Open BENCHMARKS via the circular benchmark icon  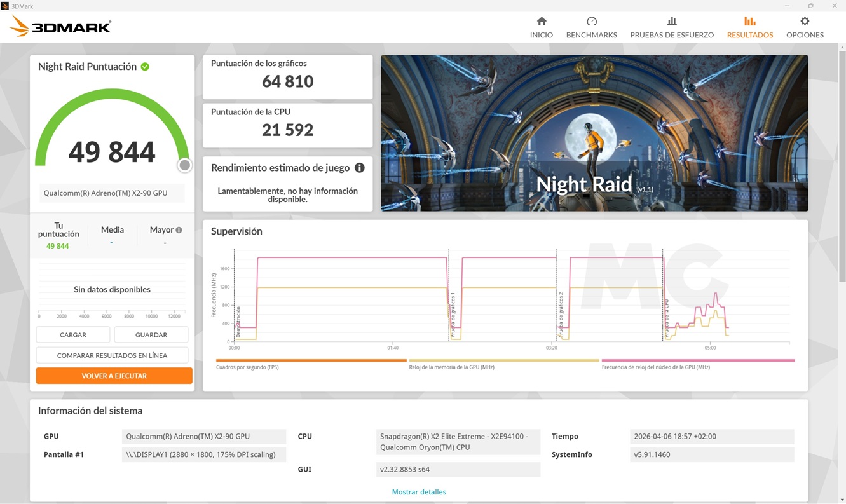click(x=591, y=20)
